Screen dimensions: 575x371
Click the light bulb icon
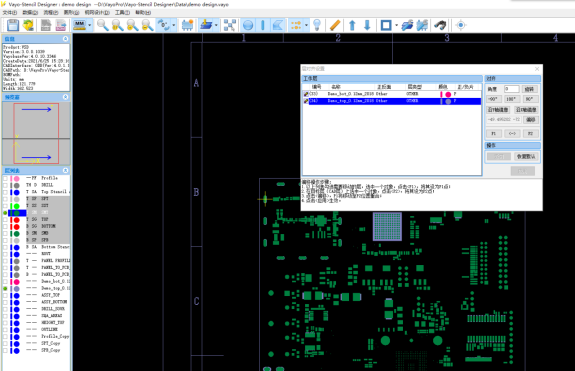click(x=317, y=25)
